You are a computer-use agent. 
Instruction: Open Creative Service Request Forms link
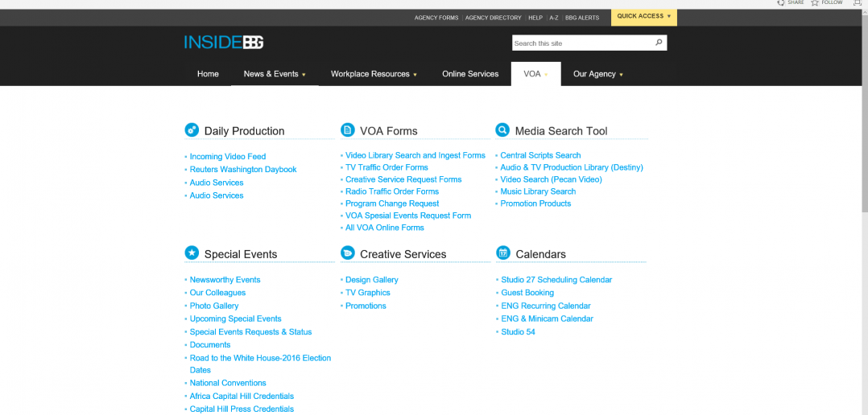(x=403, y=179)
